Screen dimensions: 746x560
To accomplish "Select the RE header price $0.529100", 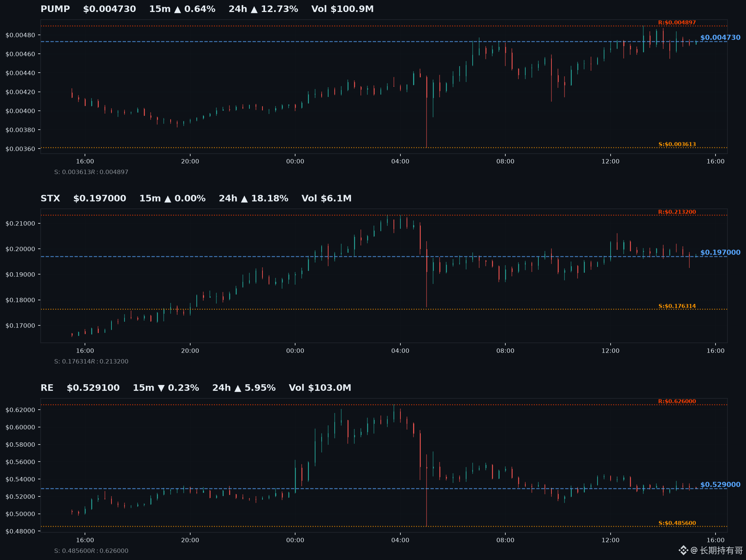I will pos(93,388).
